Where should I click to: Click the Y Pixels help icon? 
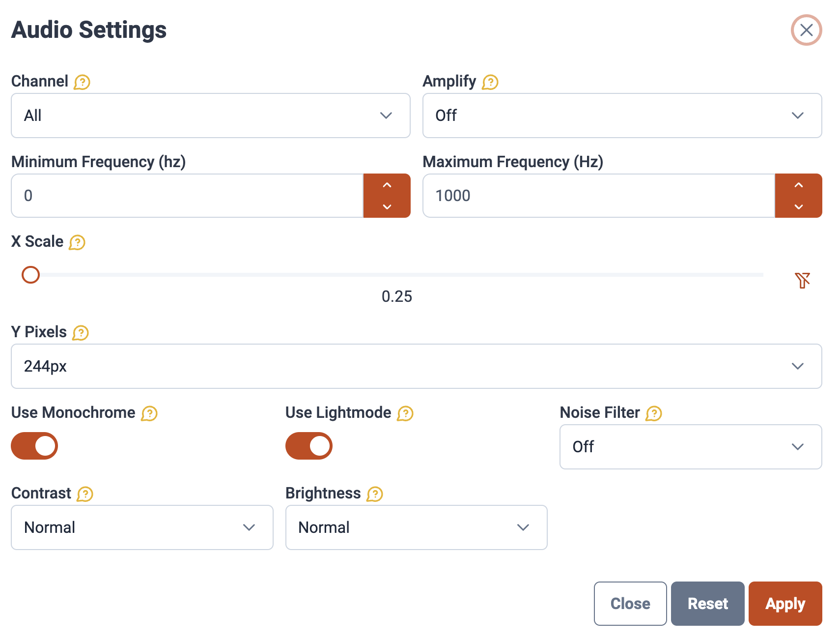tap(80, 333)
